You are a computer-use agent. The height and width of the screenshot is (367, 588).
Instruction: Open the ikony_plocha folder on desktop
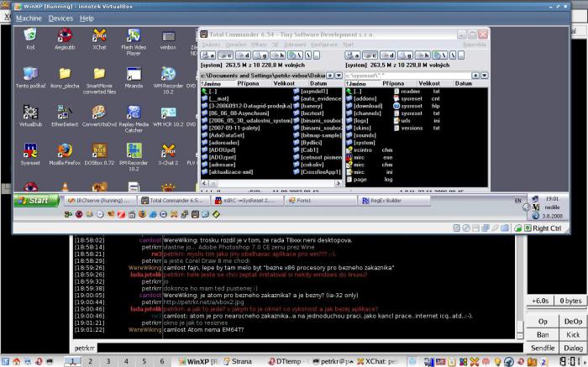(65, 78)
